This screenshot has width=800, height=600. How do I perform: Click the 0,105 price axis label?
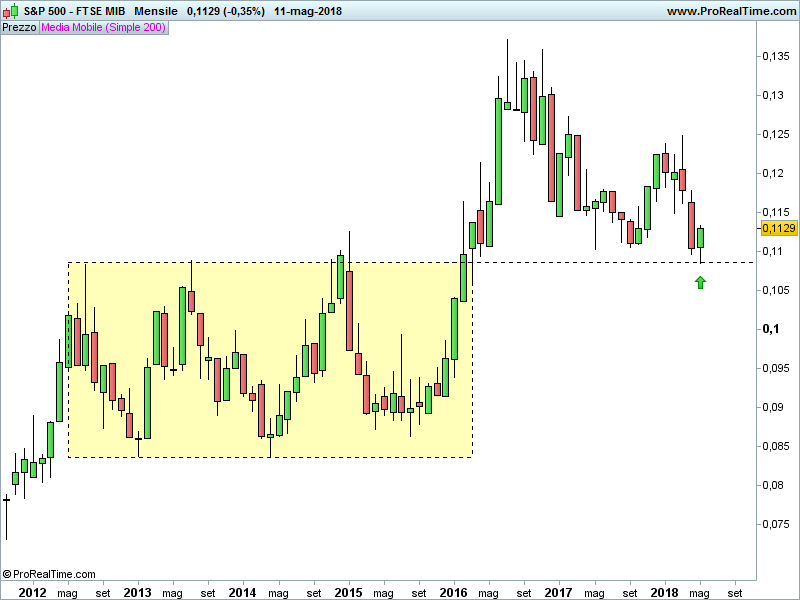tap(776, 290)
